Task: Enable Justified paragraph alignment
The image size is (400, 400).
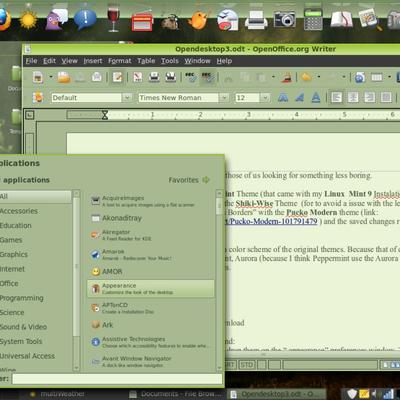Action: coord(386,97)
